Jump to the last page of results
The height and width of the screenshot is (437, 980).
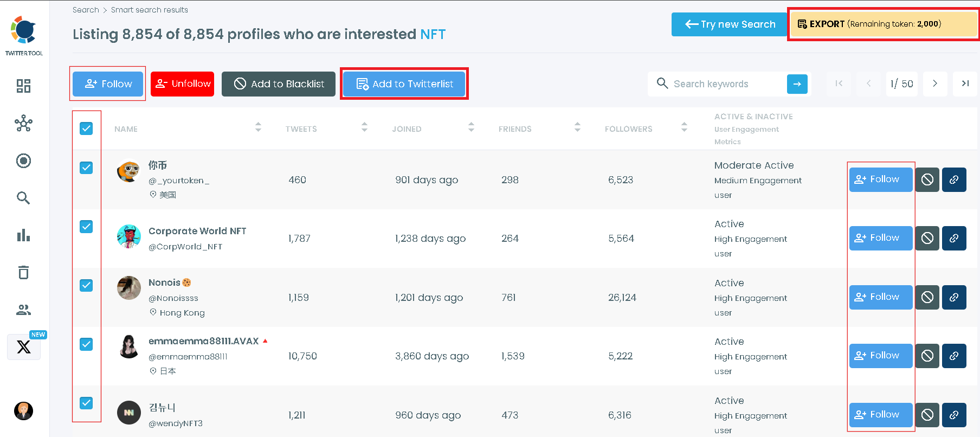click(965, 83)
